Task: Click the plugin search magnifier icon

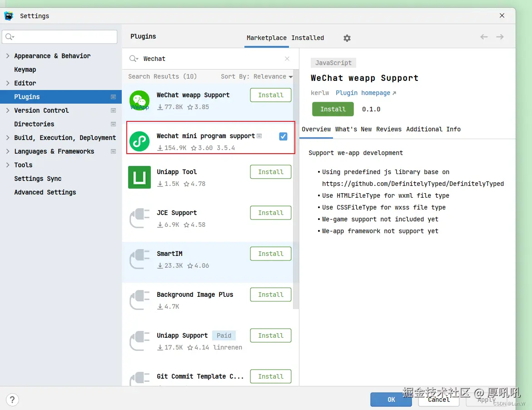Action: point(133,59)
